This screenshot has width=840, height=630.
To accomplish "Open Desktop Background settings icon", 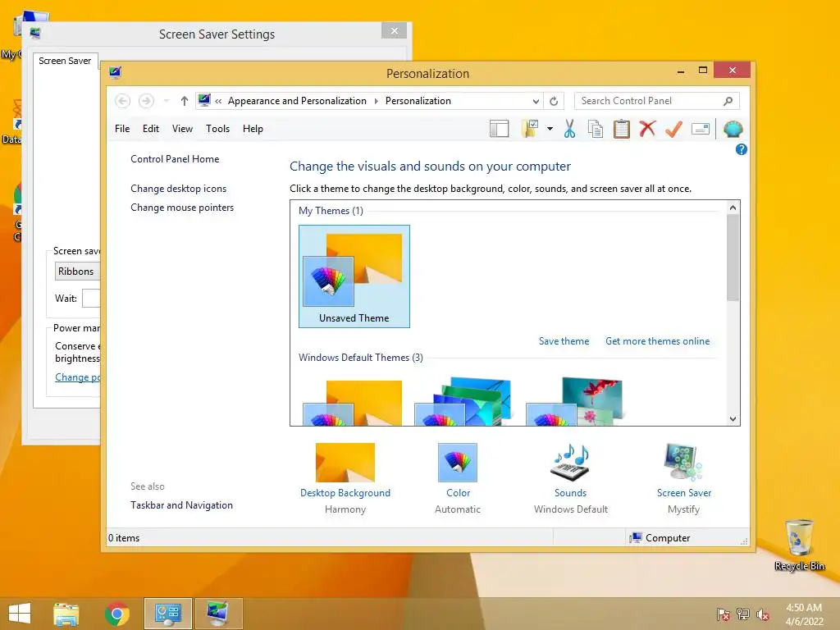I will click(x=345, y=463).
